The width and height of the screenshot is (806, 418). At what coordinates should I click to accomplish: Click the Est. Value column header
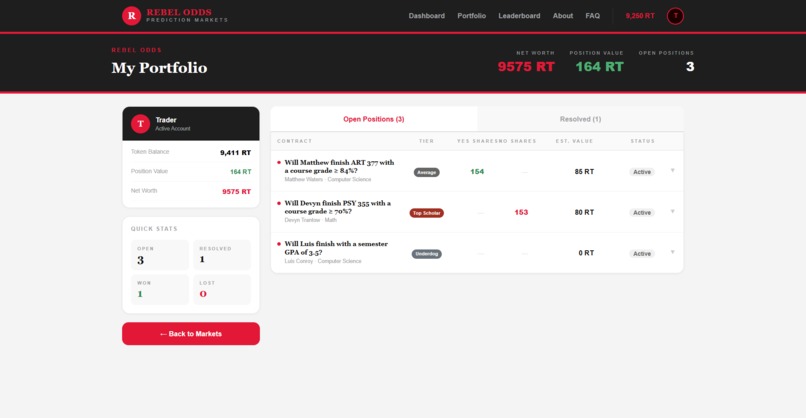574,141
